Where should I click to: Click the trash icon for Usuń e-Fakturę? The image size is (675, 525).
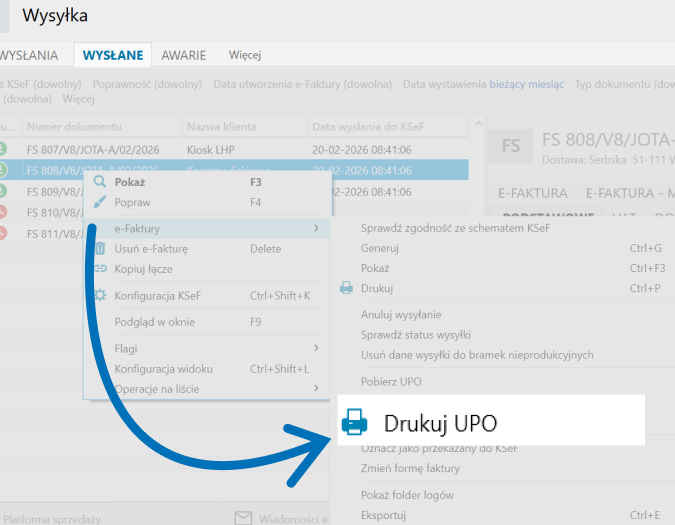click(x=100, y=249)
